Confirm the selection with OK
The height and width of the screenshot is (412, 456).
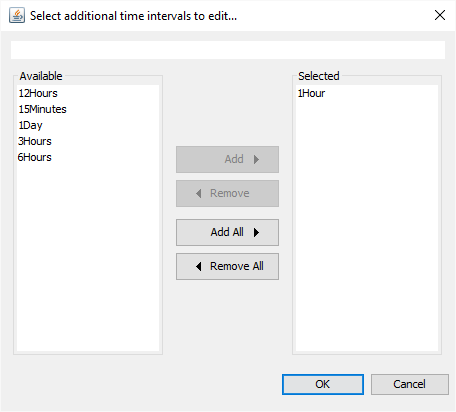coord(323,384)
